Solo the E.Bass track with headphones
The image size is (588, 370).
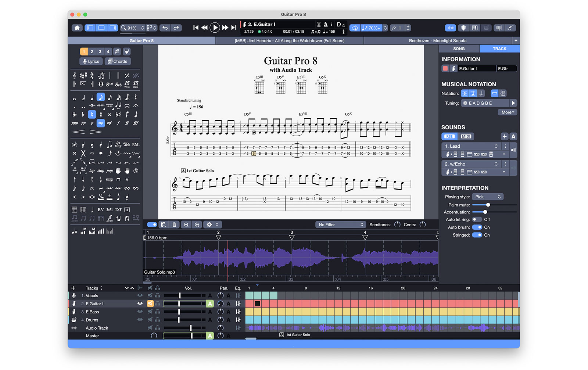(x=158, y=312)
